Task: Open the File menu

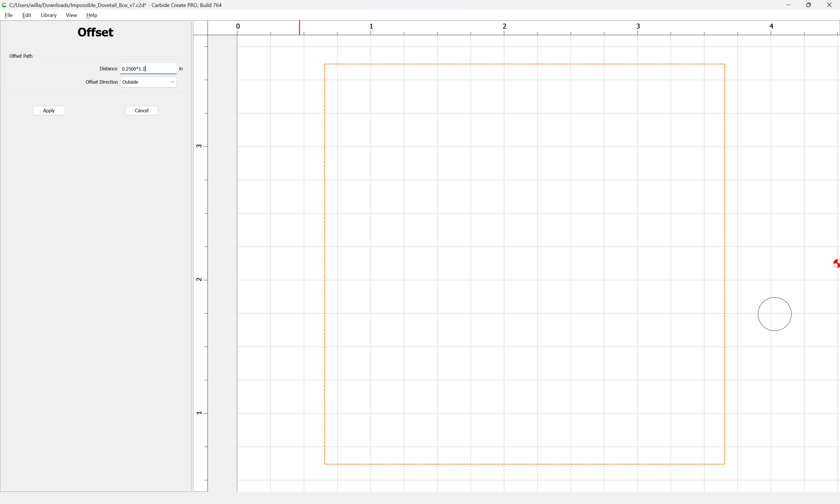Action: [x=8, y=15]
